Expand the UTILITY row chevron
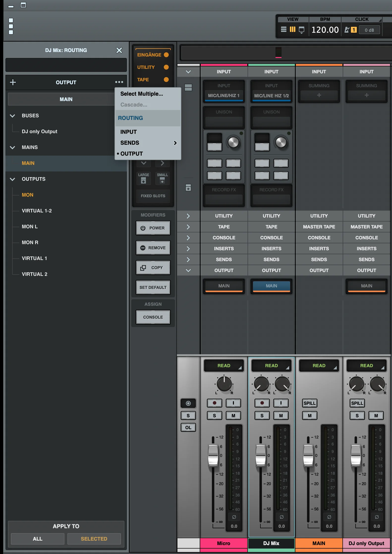 pyautogui.click(x=188, y=216)
